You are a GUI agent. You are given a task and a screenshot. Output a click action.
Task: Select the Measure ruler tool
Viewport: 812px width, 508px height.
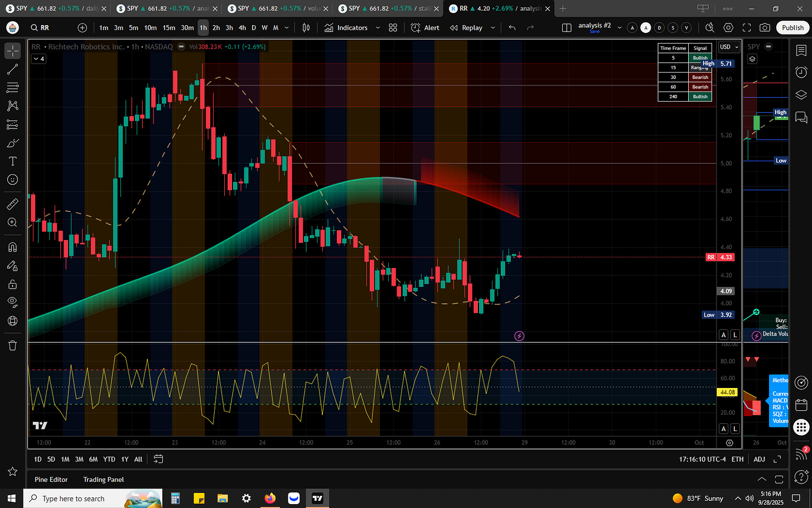pyautogui.click(x=12, y=204)
